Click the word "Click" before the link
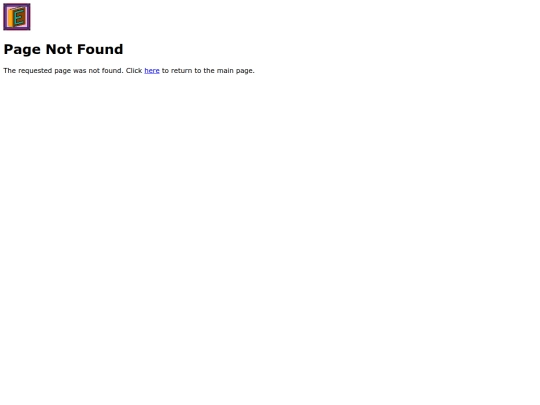540x405 pixels. 134,70
